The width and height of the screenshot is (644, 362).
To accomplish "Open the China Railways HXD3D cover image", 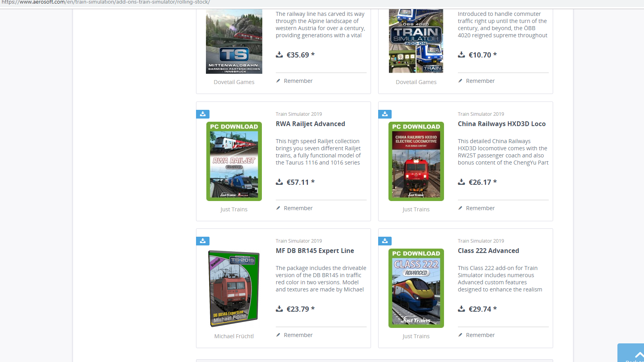I will point(416,161).
